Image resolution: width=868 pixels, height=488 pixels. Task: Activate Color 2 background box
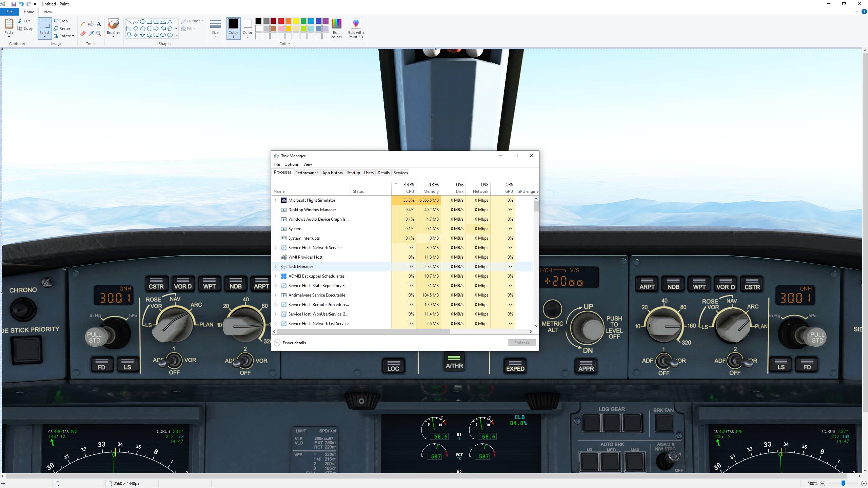pos(248,28)
